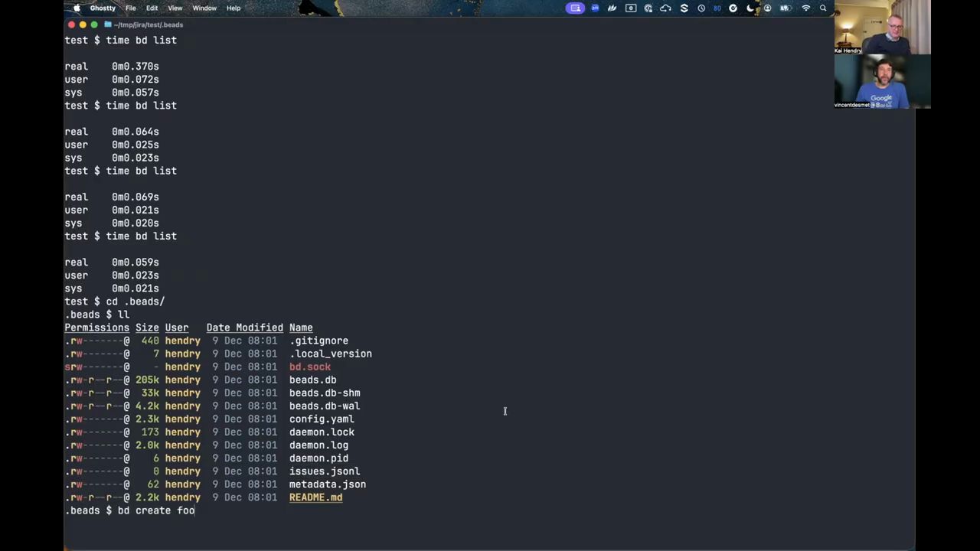This screenshot has height=551, width=980.
Task: Click the folder icon in title bar
Action: click(x=108, y=24)
